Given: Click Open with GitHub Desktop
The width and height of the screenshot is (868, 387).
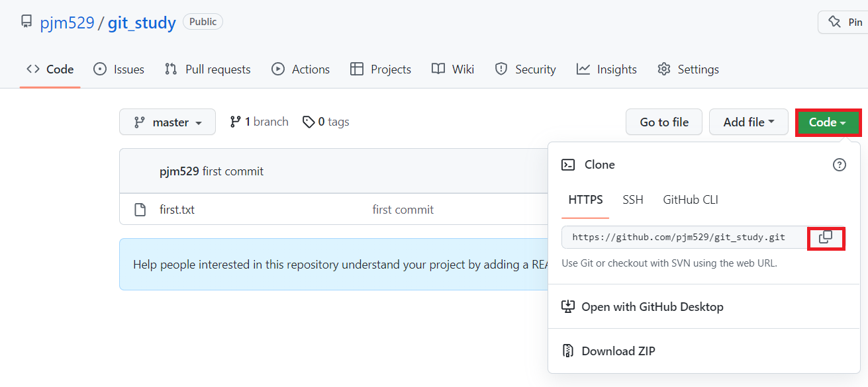Looking at the screenshot, I should click(x=652, y=307).
